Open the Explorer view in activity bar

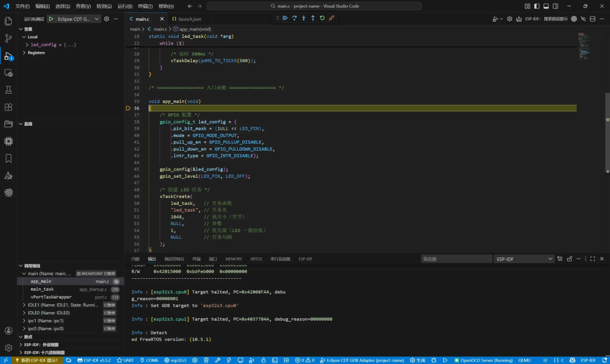pyautogui.click(x=8, y=21)
